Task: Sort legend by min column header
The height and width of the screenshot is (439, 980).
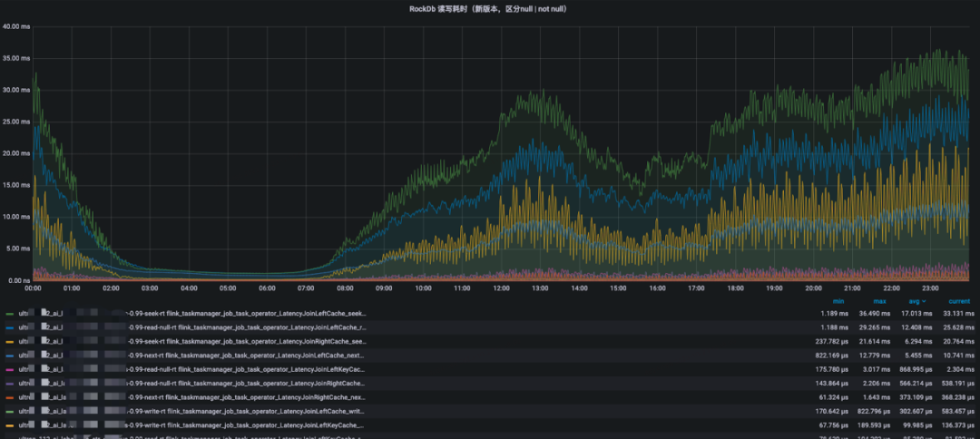Action: [838, 302]
